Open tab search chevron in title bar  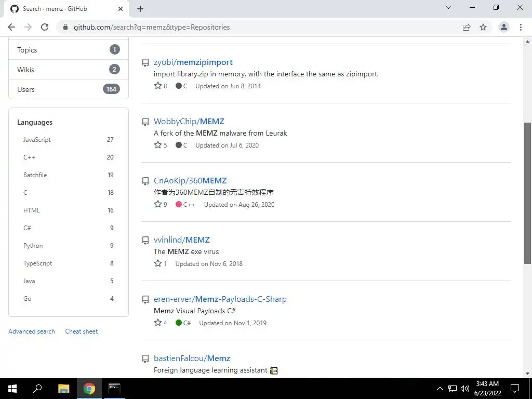point(448,7)
